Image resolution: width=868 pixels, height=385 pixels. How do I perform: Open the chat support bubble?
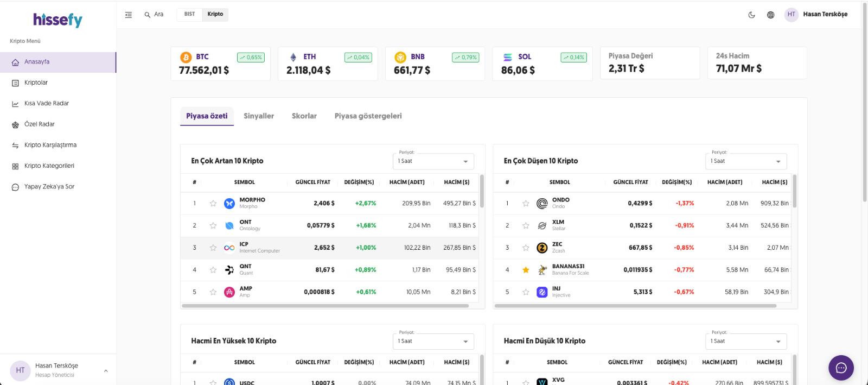tap(841, 368)
